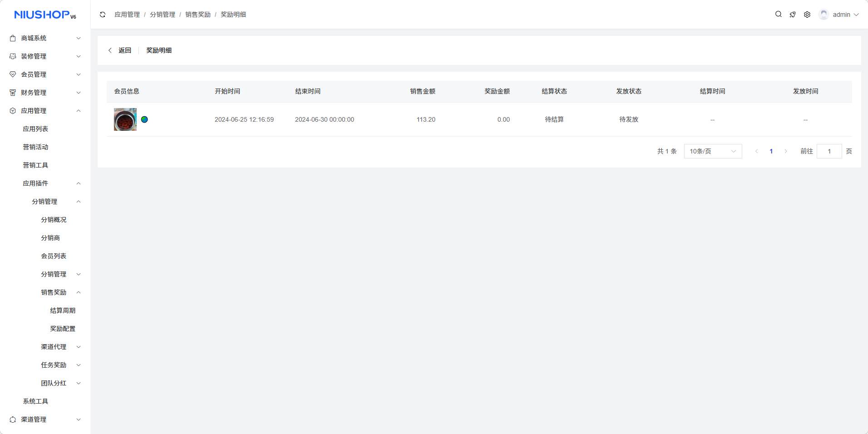Viewport: 868px width, 434px height.
Task: Click the back arrow next to 返回
Action: (x=110, y=50)
